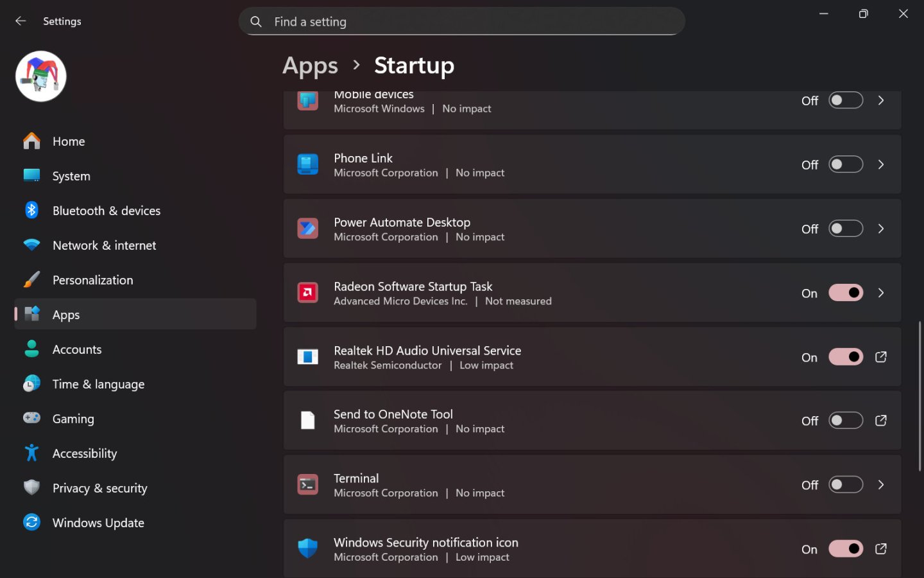This screenshot has height=578, width=924.
Task: Go to Privacy & security section
Action: (x=99, y=488)
